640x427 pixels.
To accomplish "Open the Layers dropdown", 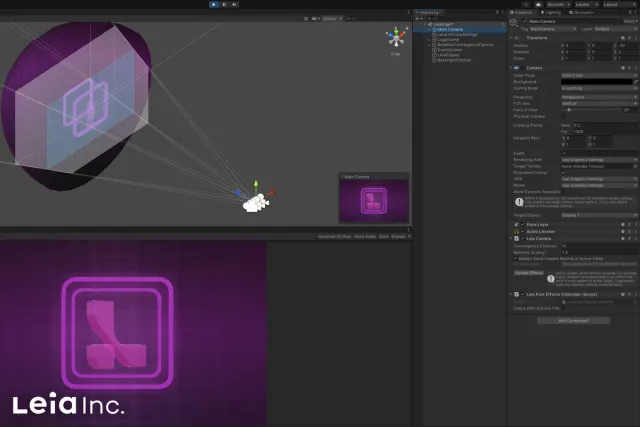I will click(x=586, y=4).
